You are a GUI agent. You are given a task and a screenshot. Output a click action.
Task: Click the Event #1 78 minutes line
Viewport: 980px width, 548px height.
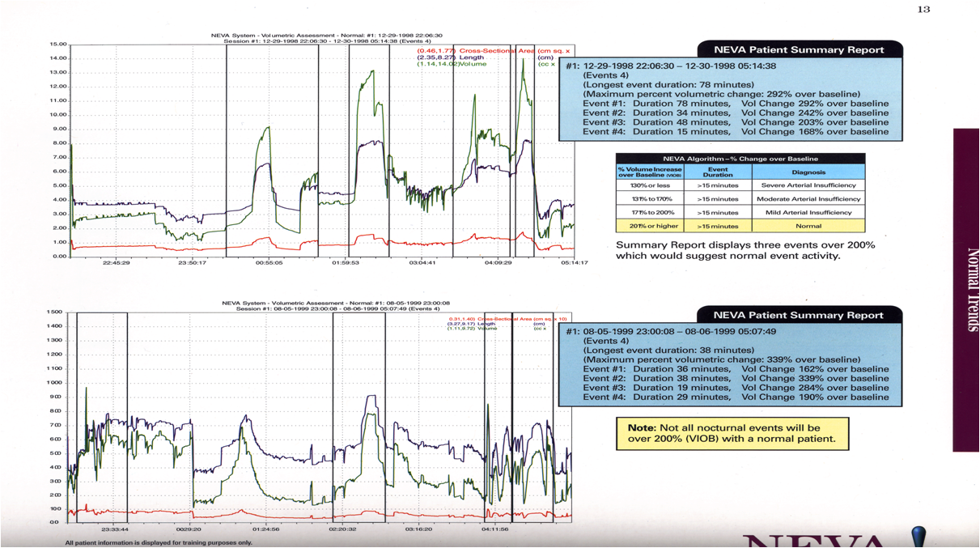735,104
